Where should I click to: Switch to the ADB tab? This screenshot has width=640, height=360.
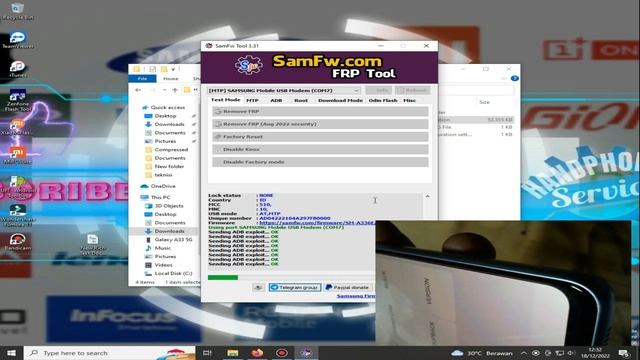[276, 100]
